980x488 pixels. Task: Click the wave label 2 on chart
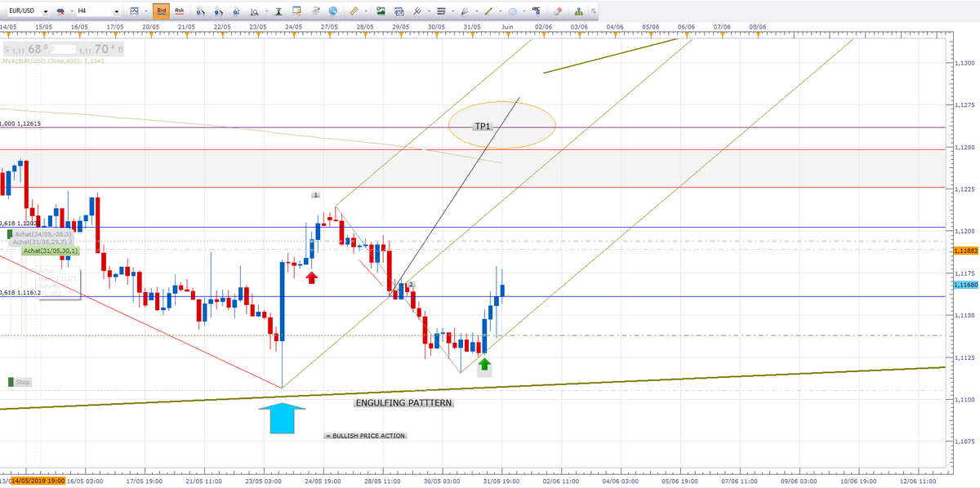tap(411, 284)
